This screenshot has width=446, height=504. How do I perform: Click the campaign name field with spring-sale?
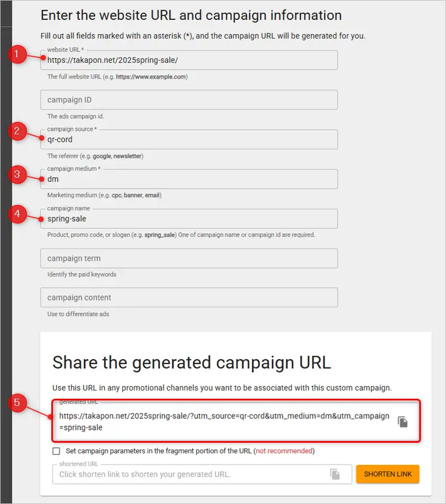coord(190,219)
